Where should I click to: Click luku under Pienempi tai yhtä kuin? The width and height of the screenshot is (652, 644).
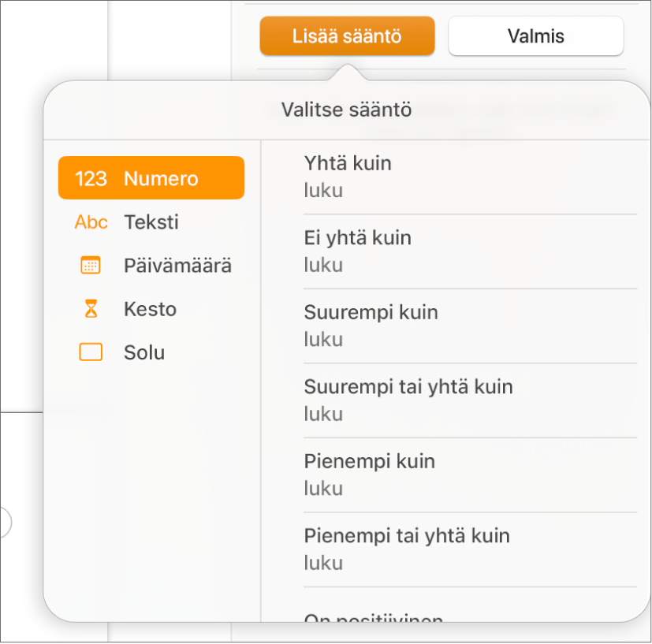tap(323, 563)
